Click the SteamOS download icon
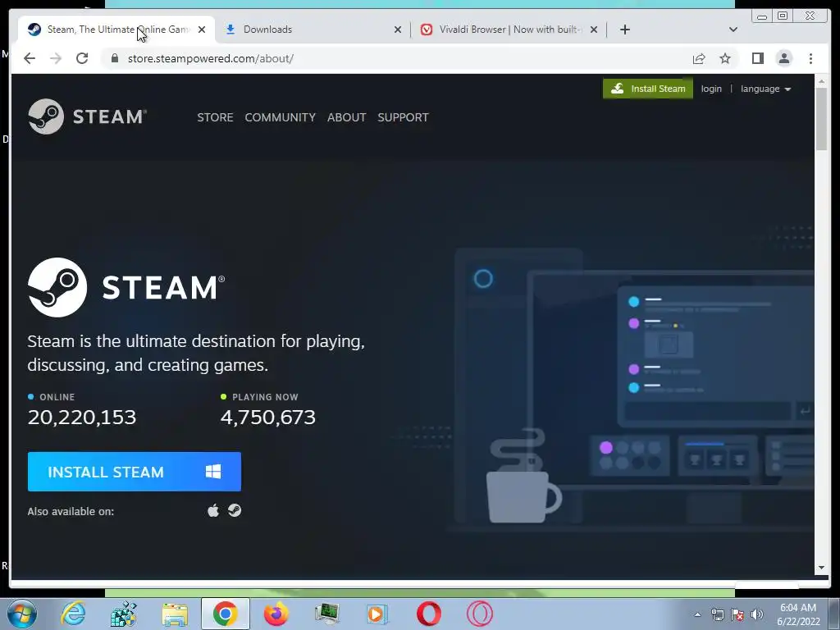 [235, 510]
